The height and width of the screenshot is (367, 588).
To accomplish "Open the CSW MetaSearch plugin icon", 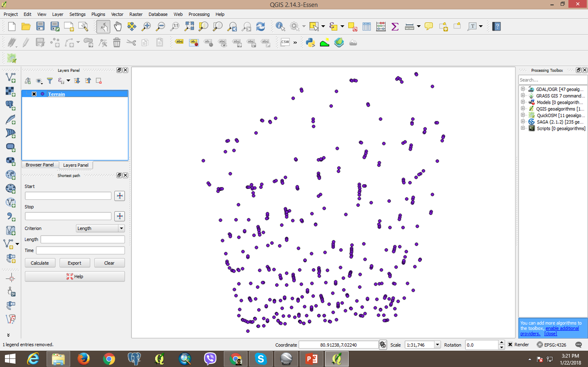I will (x=285, y=42).
